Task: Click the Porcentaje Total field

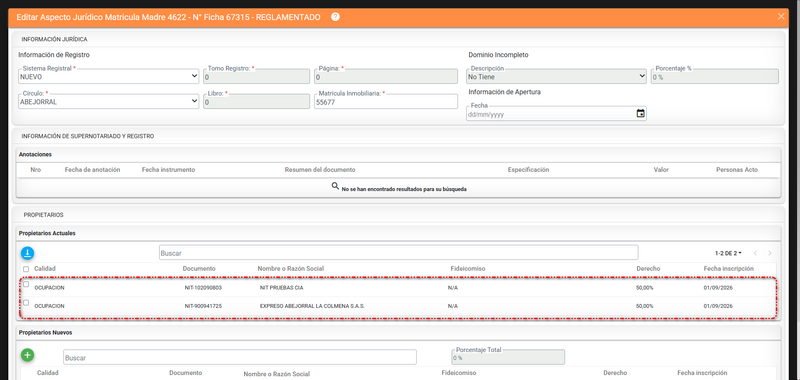Action: [508, 357]
